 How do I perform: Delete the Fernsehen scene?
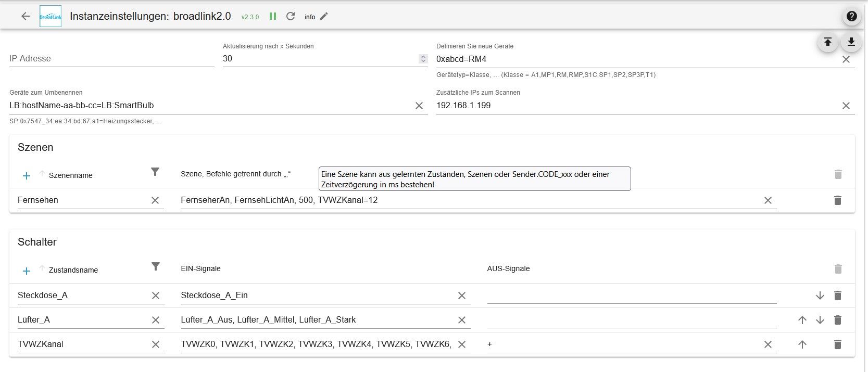837,200
